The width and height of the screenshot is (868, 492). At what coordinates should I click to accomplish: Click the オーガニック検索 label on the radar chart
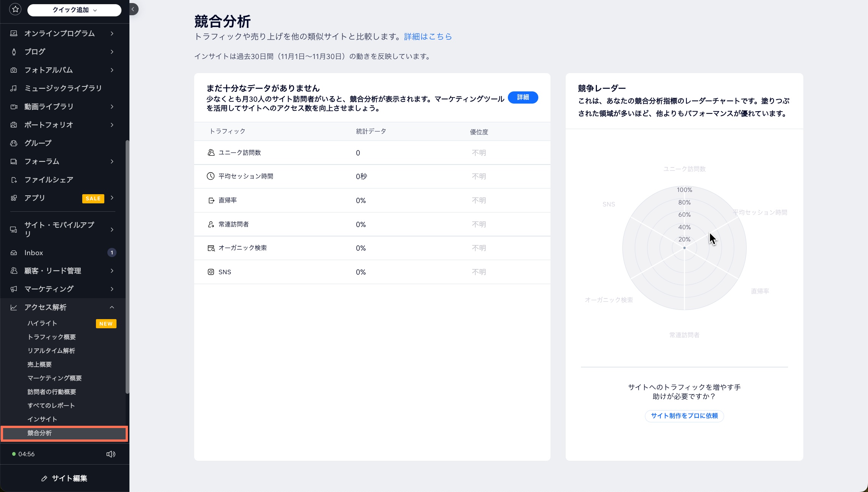609,300
